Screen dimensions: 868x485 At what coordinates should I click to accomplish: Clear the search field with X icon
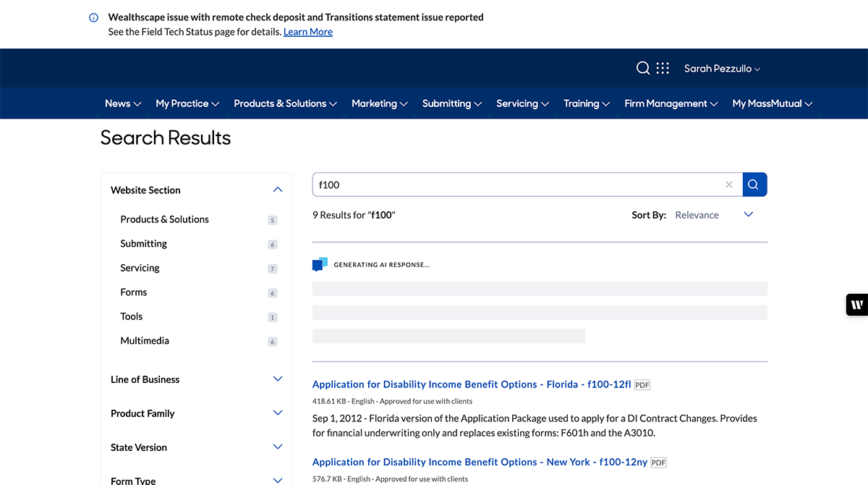(728, 185)
